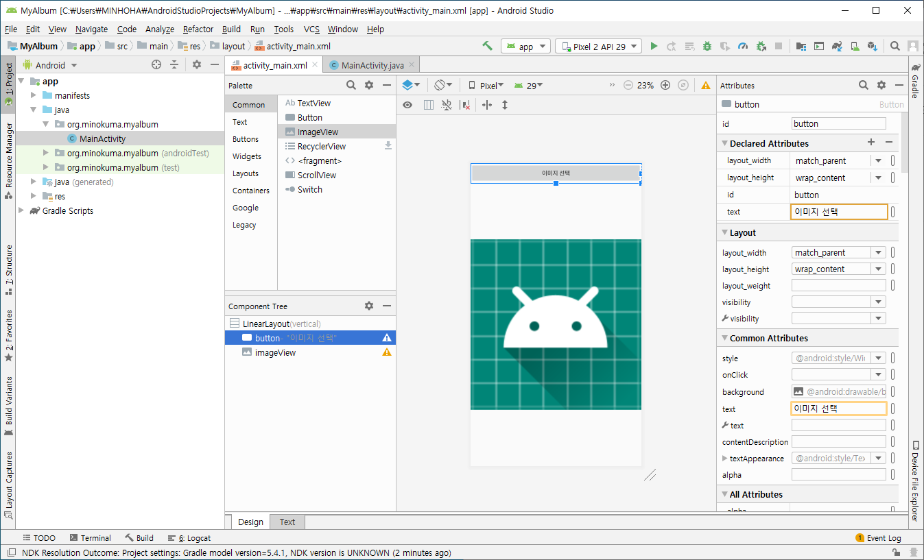924x560 pixels.
Task: Open orientation for preview dropdown
Action: click(x=443, y=85)
